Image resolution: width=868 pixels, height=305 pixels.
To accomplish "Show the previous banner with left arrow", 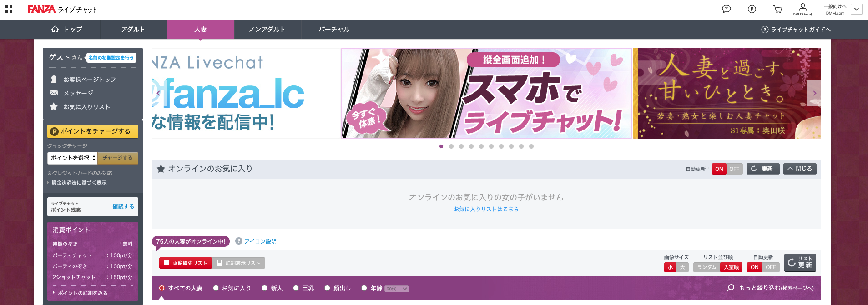I will coord(158,93).
